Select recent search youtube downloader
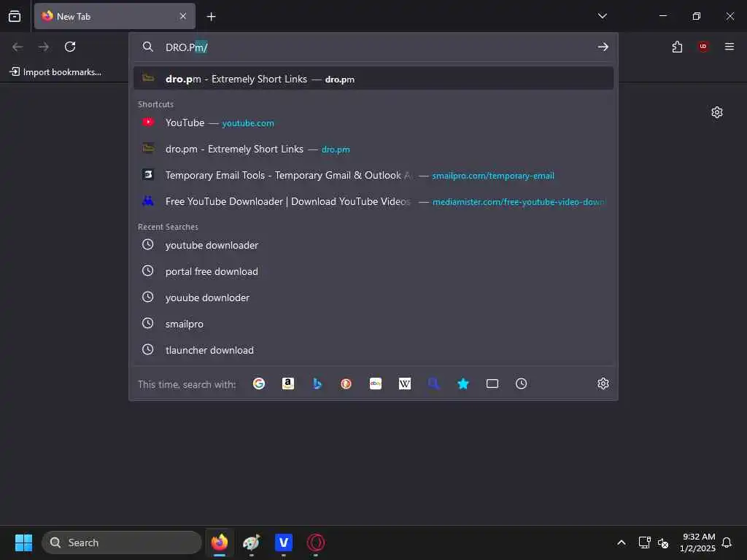The image size is (747, 560). 373,245
